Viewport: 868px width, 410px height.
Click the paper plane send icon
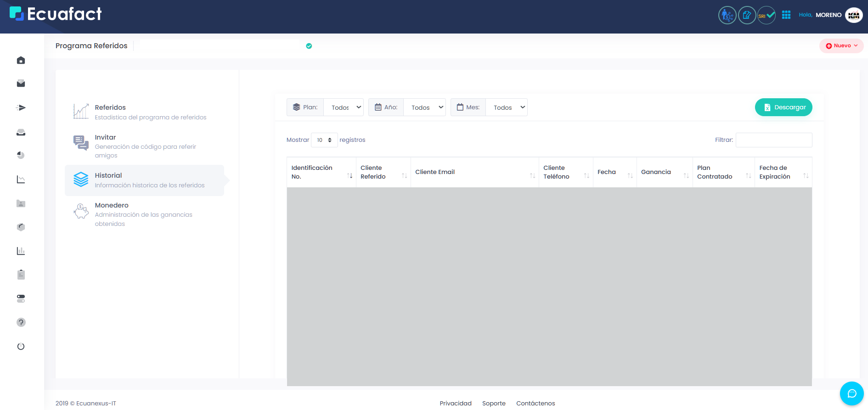[21, 108]
